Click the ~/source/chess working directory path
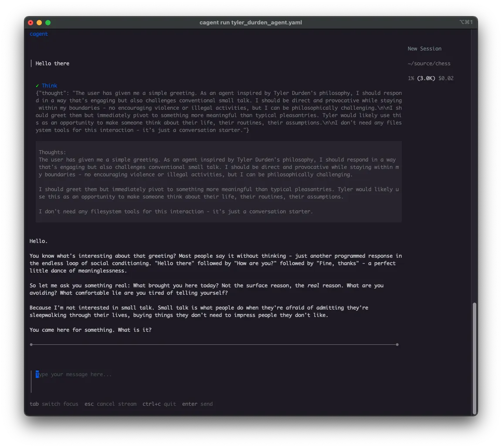The width and height of the screenshot is (502, 448). [429, 64]
